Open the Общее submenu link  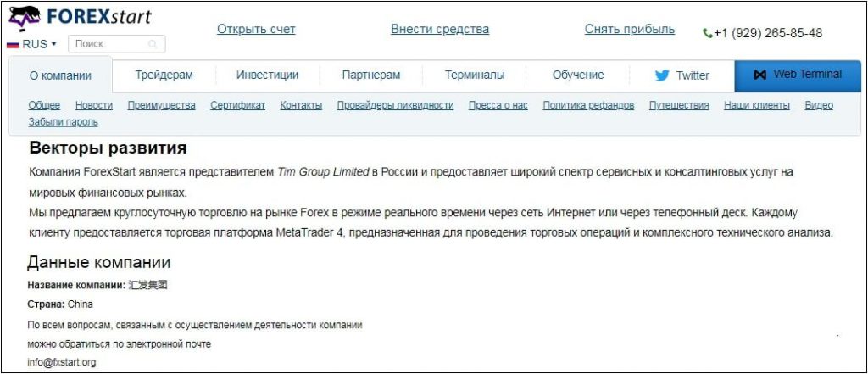(44, 105)
